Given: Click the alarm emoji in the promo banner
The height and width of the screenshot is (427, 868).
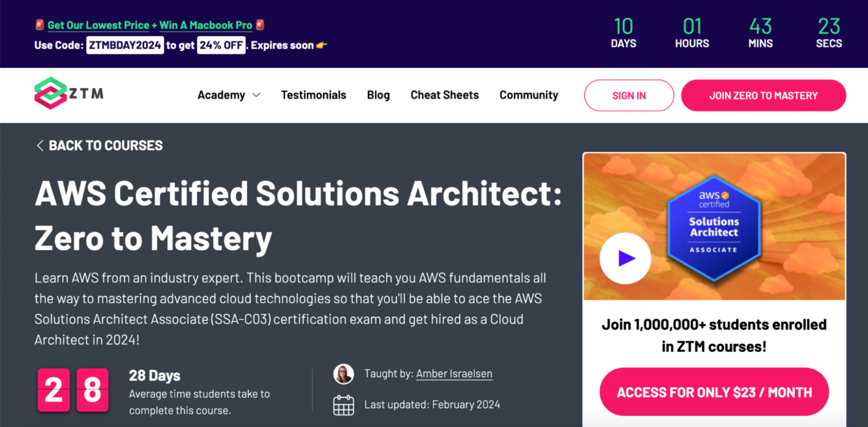Looking at the screenshot, I should [x=40, y=25].
